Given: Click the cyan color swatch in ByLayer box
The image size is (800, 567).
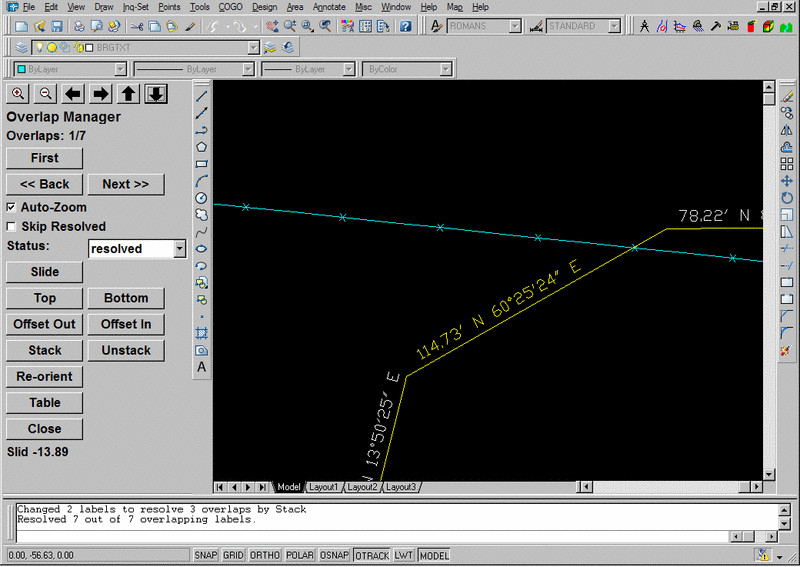Looking at the screenshot, I should click(x=21, y=69).
